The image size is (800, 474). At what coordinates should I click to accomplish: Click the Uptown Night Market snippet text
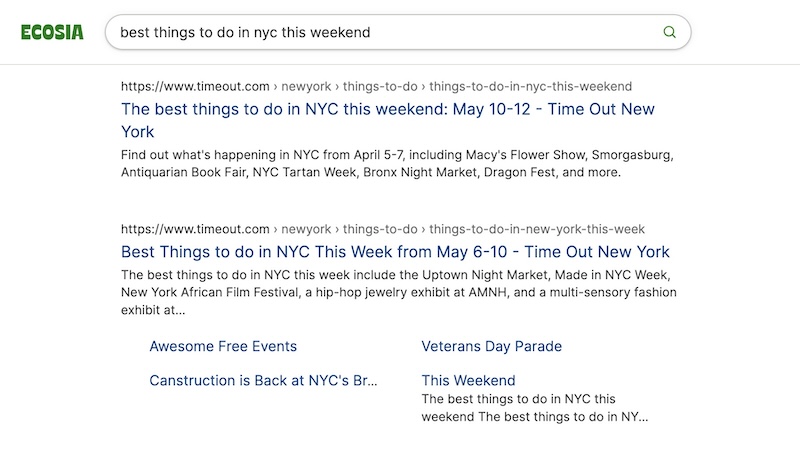click(451, 274)
